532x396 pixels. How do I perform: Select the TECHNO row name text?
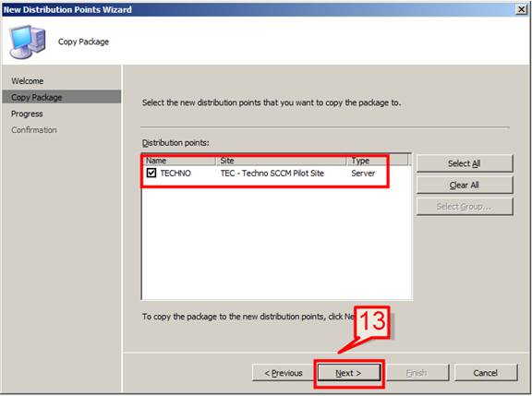pyautogui.click(x=175, y=174)
